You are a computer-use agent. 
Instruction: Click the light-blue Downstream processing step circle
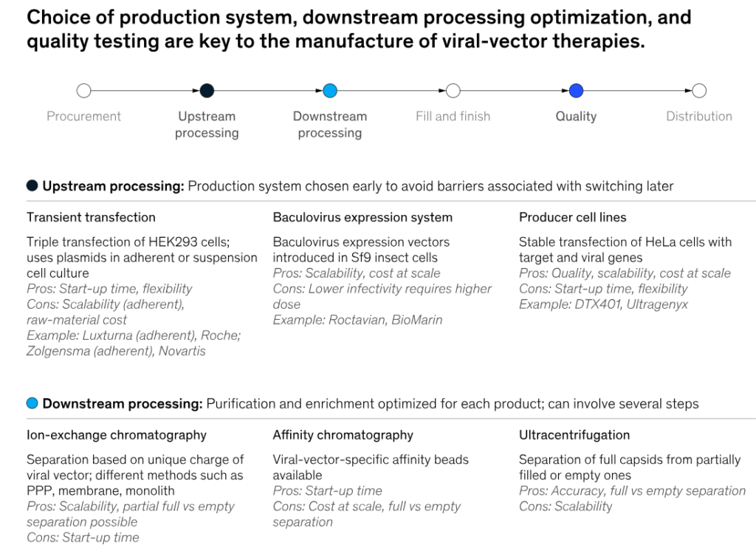[330, 91]
